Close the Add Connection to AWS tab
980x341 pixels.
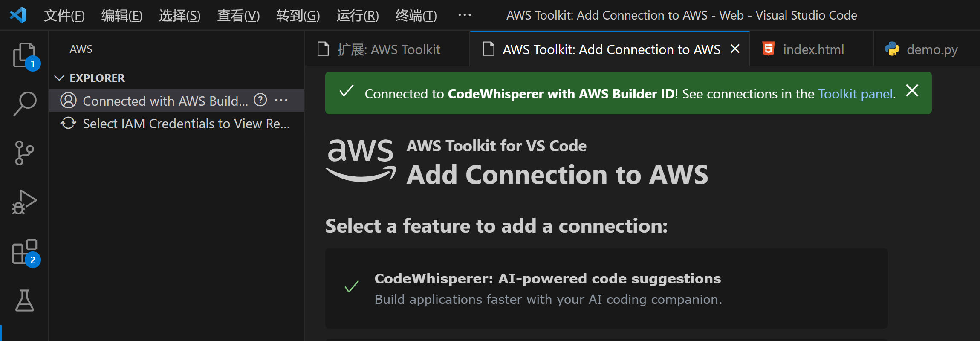[735, 49]
